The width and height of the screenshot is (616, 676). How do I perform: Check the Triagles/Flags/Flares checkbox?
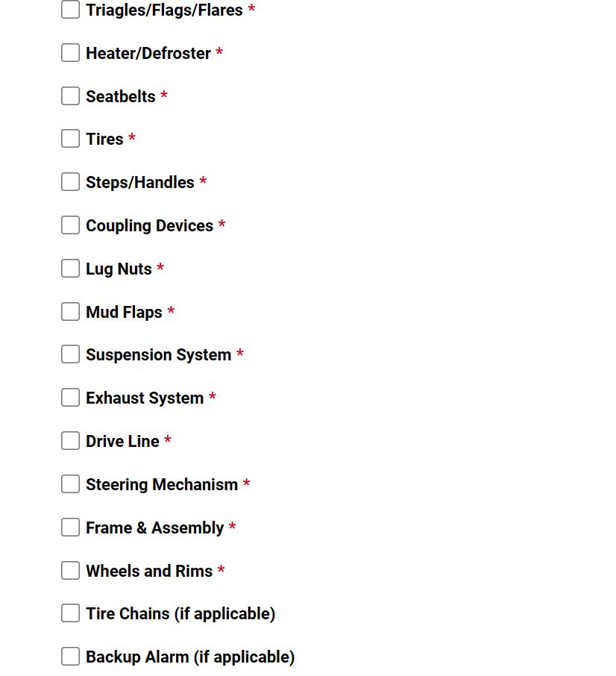click(70, 10)
